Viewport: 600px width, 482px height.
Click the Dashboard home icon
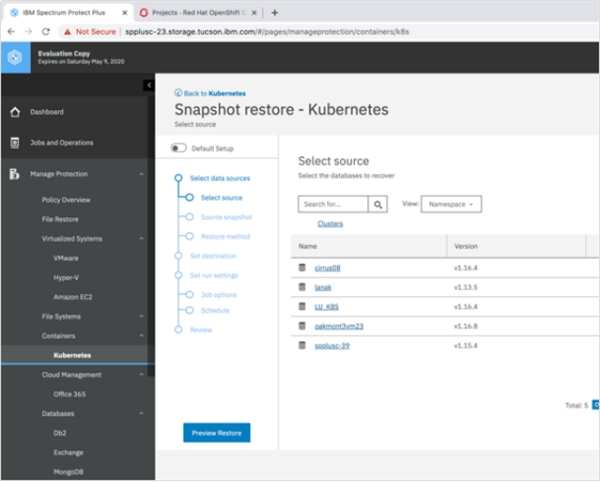point(15,112)
